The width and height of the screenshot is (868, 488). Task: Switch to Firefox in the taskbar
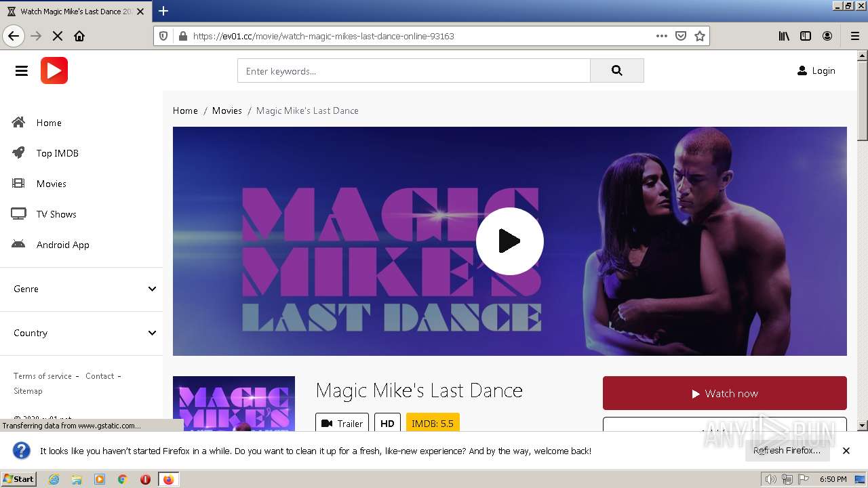pyautogui.click(x=168, y=479)
